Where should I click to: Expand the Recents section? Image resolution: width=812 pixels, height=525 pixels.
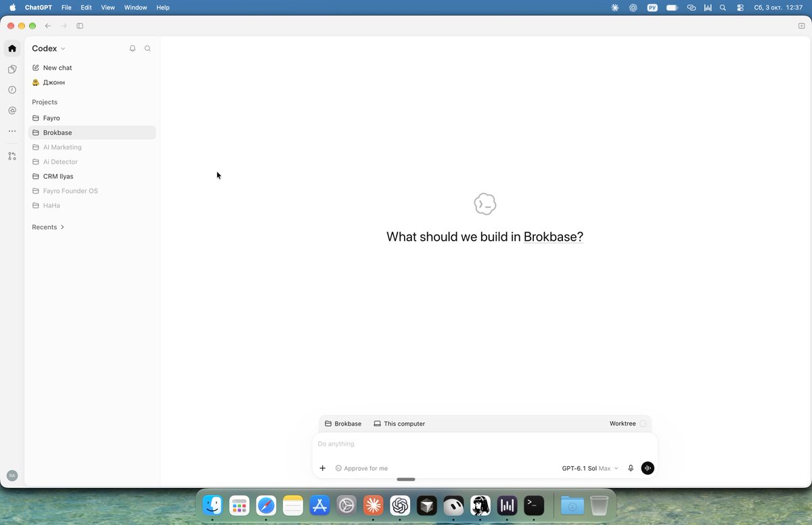pyautogui.click(x=48, y=227)
